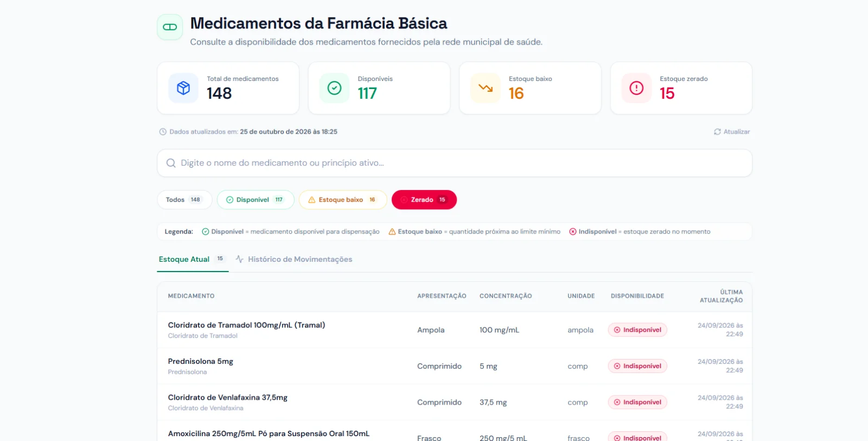Toggle the Zerado 15 filter
Screen dimensions: 868x441
coord(424,200)
